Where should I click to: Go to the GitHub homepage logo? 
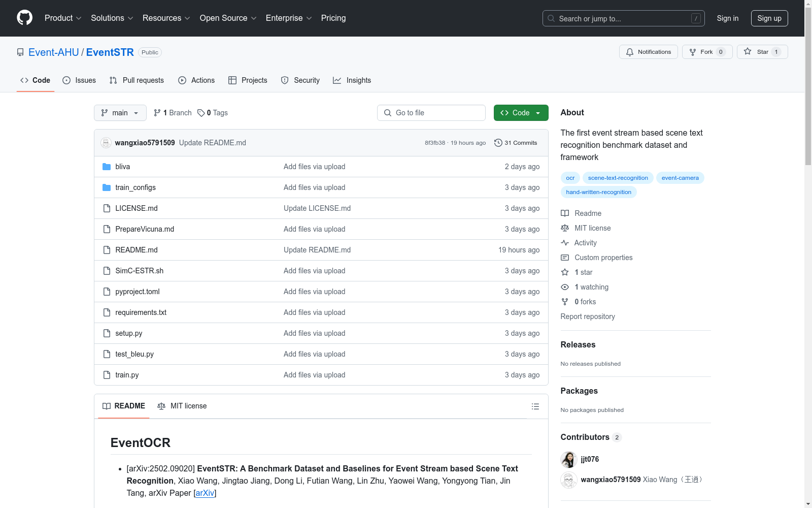tap(24, 18)
